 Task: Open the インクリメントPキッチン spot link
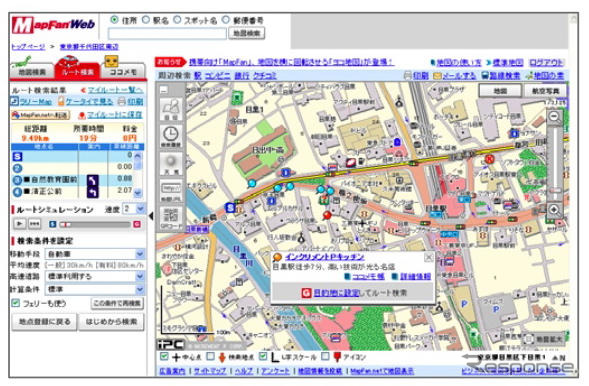(325, 257)
